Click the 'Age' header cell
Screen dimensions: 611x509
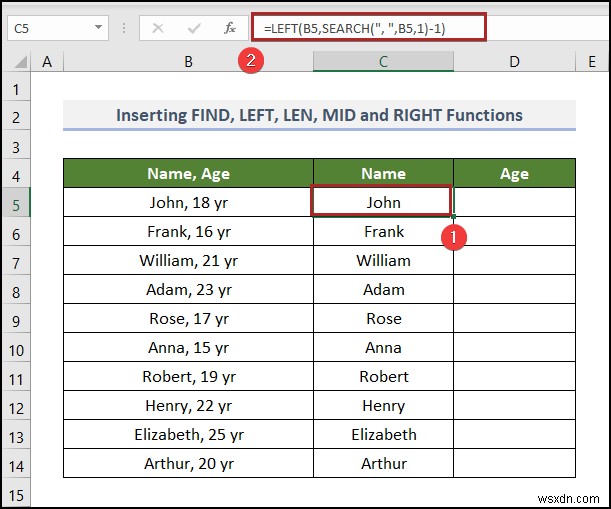tap(514, 173)
